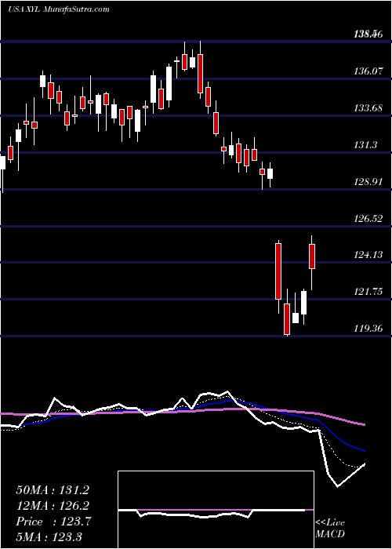The width and height of the screenshot is (392, 549).
Task: Click the 128.91 price level label
Action: coord(368,181)
